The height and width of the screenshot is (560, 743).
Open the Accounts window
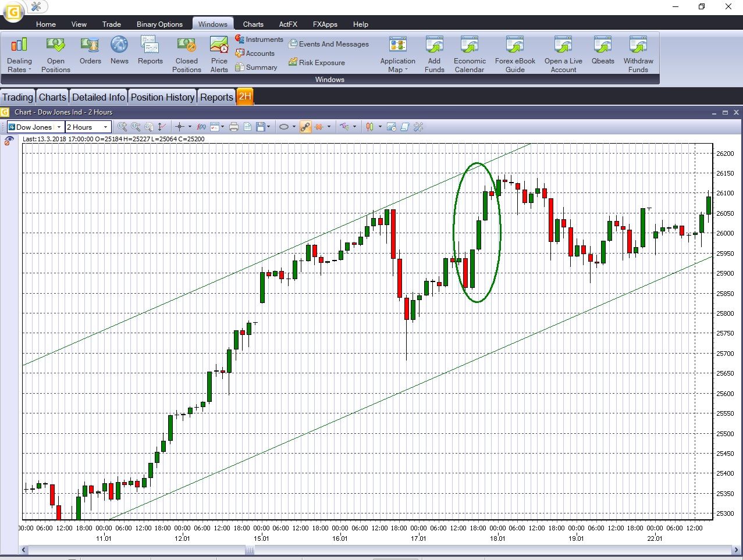coord(255,53)
